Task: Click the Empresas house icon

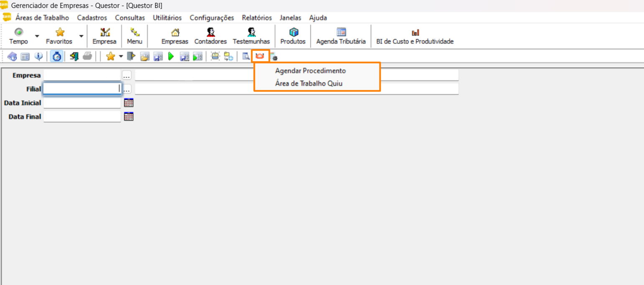Action: (x=175, y=36)
